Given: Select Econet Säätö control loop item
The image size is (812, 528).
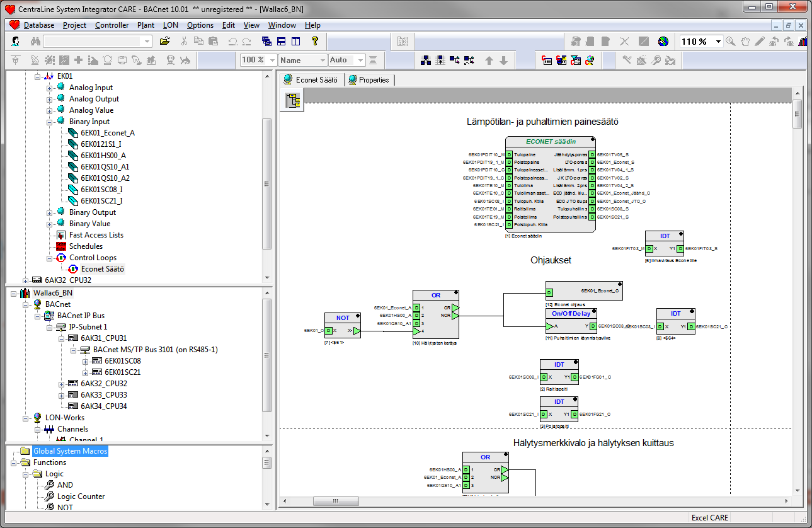Looking at the screenshot, I should [x=103, y=269].
